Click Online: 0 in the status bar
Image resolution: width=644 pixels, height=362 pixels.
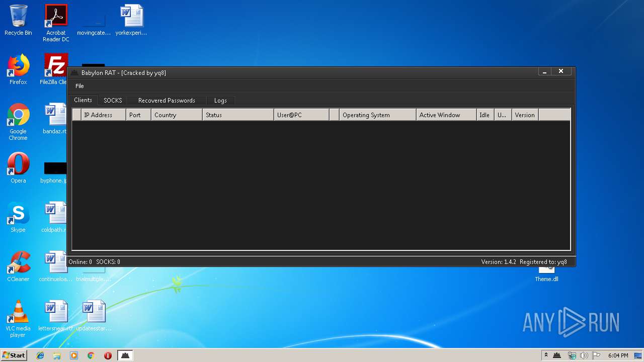coord(80,262)
